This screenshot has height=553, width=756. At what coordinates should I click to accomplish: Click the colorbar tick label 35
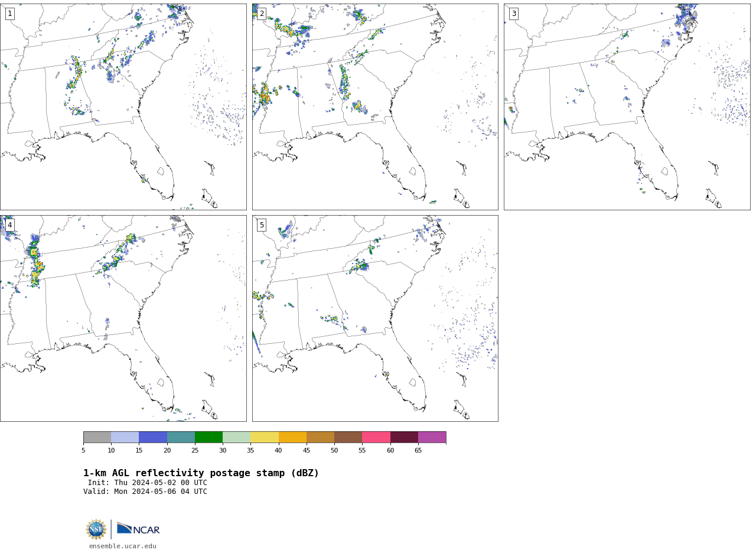[250, 451]
